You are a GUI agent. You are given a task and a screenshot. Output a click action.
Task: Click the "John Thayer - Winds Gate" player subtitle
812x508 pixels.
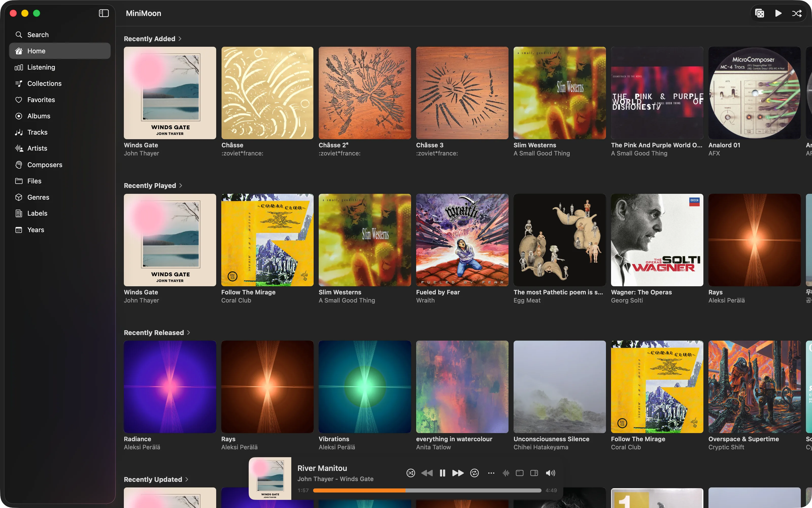[335, 479]
